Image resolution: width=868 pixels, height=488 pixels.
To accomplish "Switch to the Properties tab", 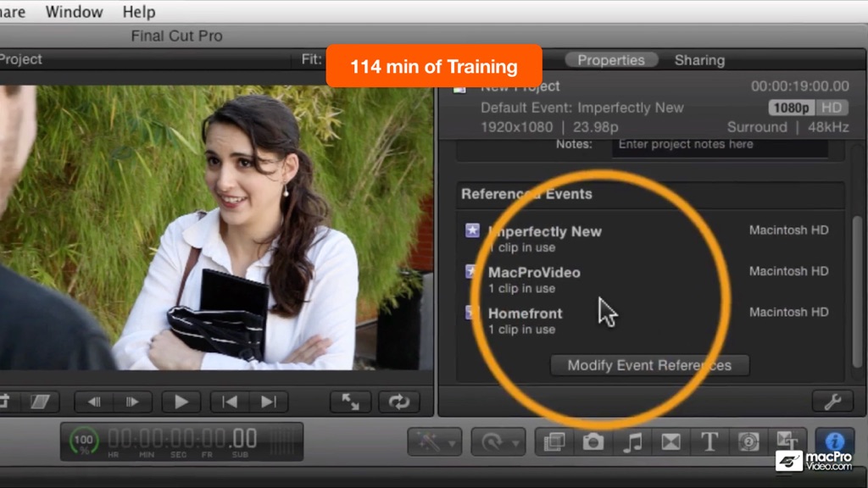I will (611, 60).
